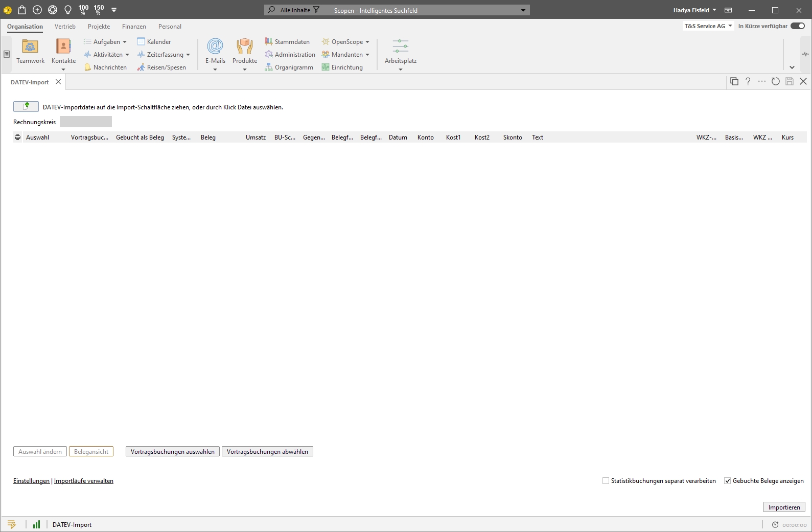This screenshot has width=812, height=532.
Task: Collapse the ribbon with chevron
Action: 792,67
